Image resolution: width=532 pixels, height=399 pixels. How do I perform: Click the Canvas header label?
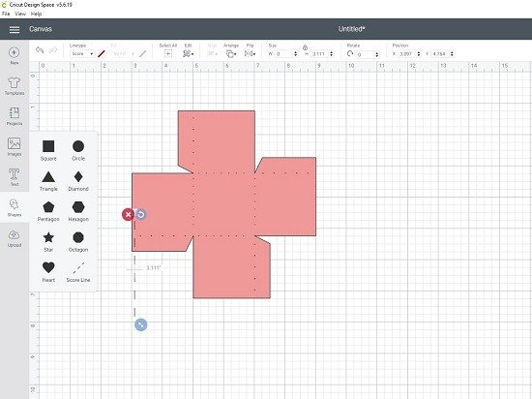41,29
